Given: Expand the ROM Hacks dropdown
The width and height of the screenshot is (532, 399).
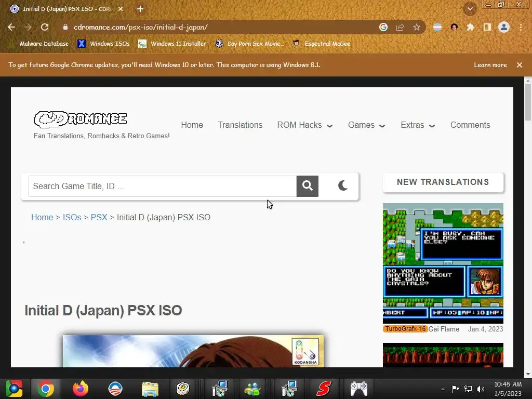Looking at the screenshot, I should [304, 125].
